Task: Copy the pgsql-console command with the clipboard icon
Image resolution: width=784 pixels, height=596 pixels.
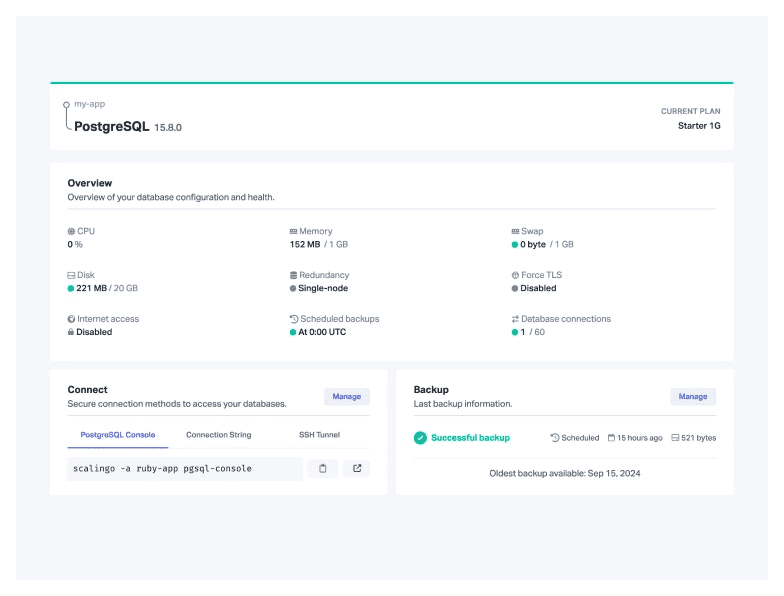Action: point(322,468)
